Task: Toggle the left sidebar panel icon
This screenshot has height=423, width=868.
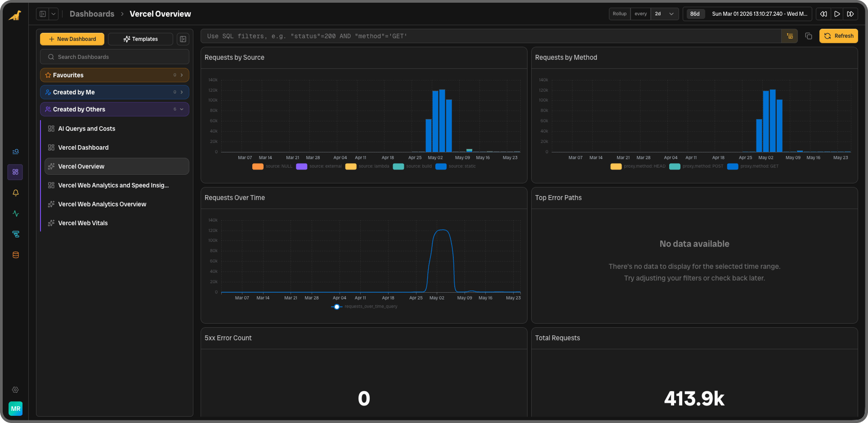Action: coord(43,14)
